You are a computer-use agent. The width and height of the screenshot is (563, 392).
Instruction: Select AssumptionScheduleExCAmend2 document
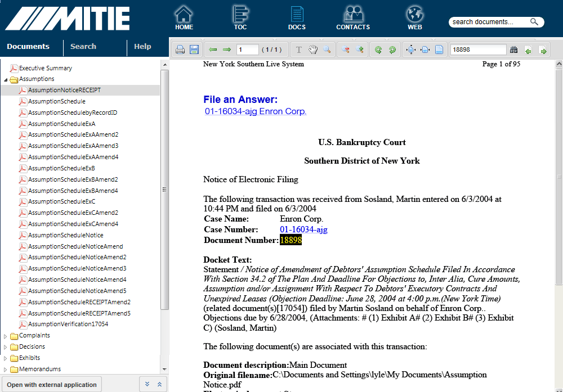coord(73,213)
